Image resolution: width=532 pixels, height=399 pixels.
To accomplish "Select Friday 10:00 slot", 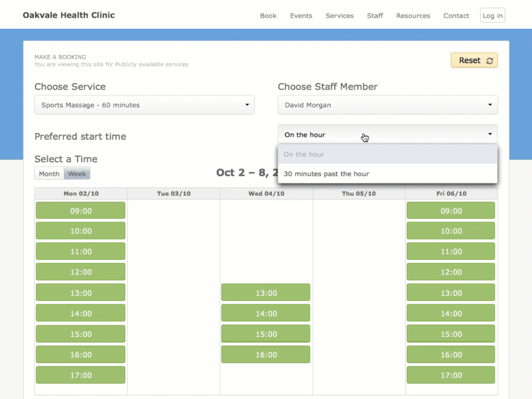I will (451, 231).
